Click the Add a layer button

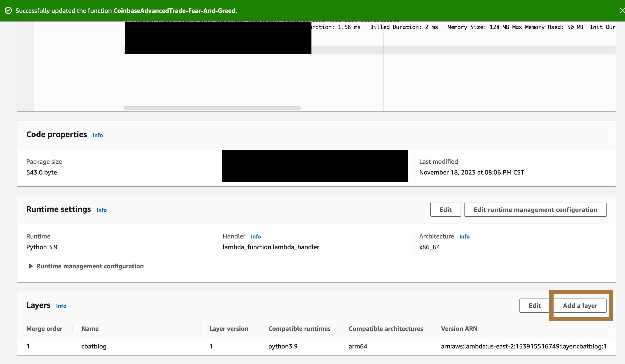(580, 305)
